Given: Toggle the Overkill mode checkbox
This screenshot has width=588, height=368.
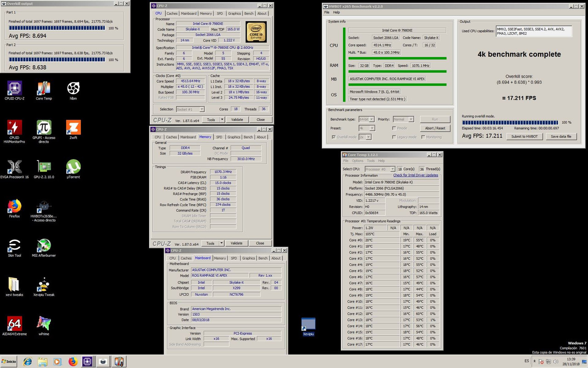Looking at the screenshot, I should 334,137.
